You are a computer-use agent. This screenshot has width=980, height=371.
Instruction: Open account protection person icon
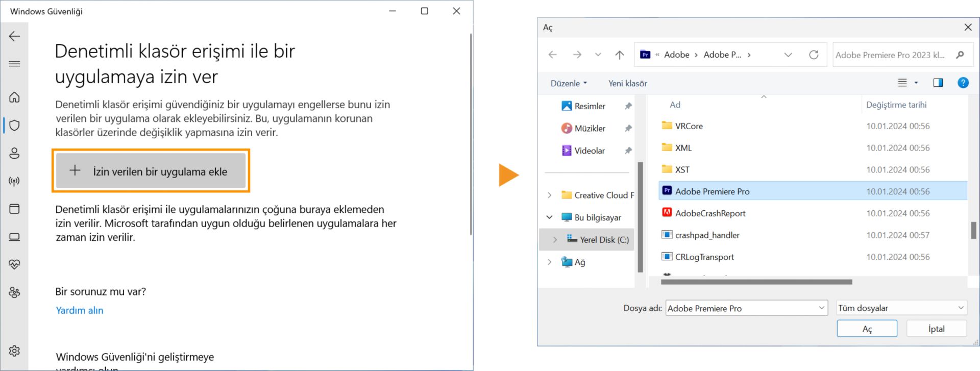pyautogui.click(x=14, y=153)
